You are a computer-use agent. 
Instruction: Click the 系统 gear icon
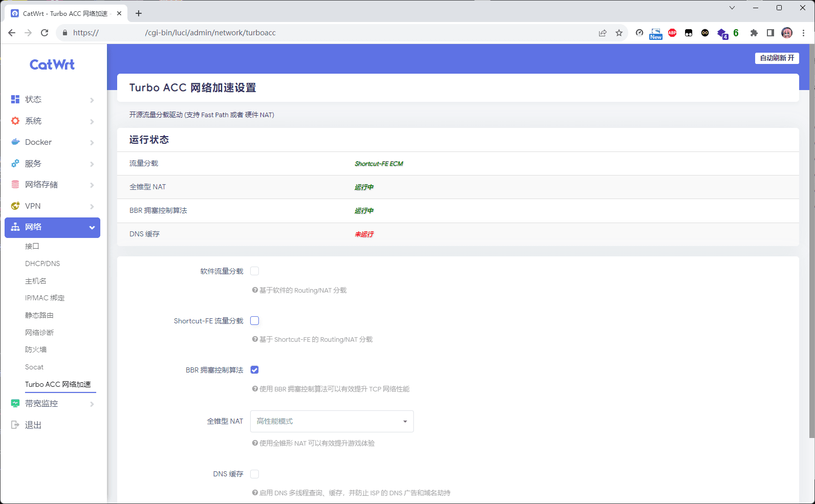click(x=15, y=121)
